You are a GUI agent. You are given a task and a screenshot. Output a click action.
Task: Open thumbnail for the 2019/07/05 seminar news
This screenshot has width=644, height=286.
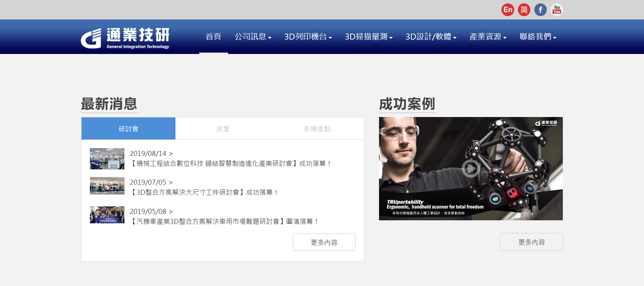point(107,186)
